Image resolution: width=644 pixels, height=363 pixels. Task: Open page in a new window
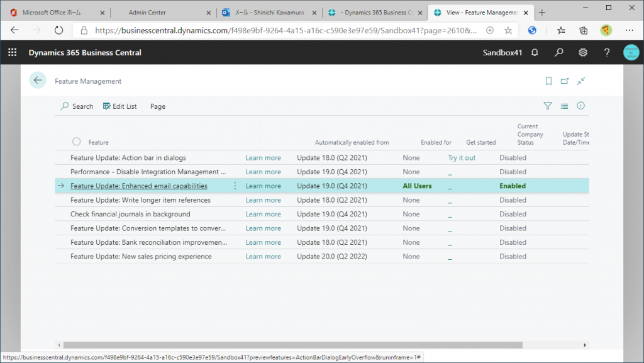[565, 81]
